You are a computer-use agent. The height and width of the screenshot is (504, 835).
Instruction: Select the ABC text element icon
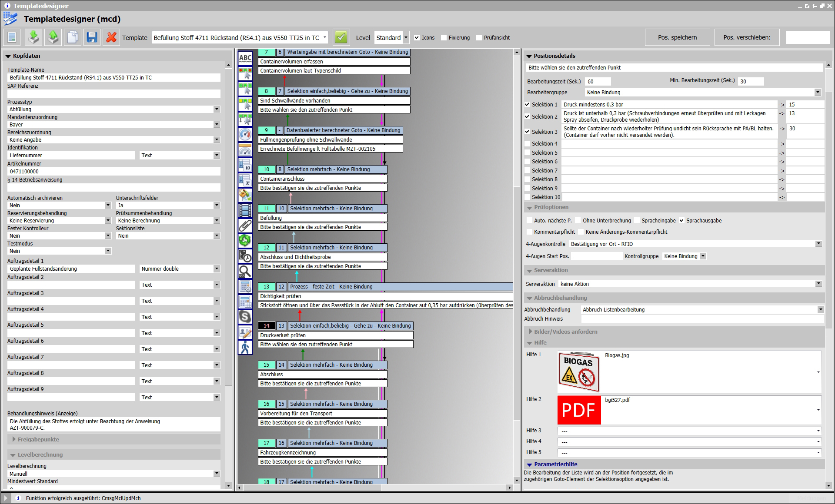pos(245,58)
